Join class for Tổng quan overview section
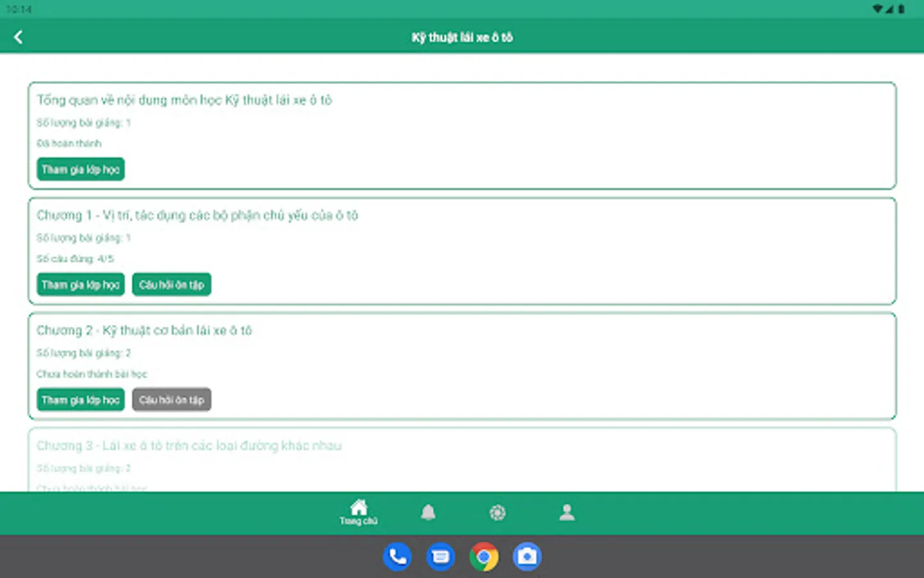 [80, 169]
